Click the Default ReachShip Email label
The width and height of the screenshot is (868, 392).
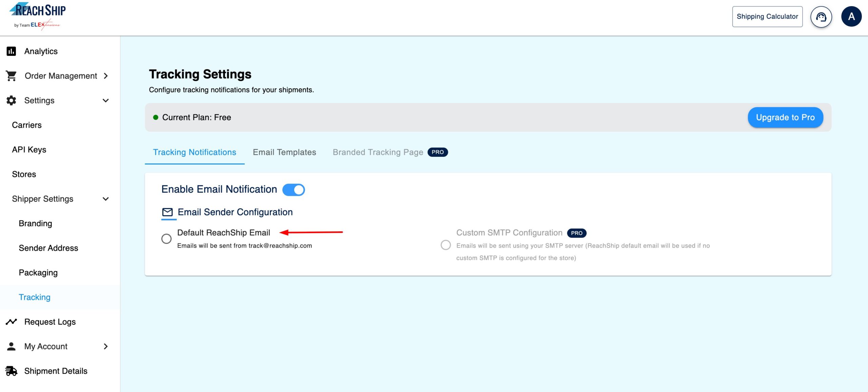[223, 233]
